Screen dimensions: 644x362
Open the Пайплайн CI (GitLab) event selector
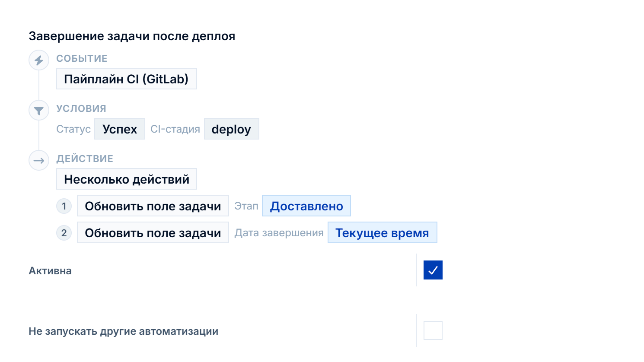click(x=127, y=79)
